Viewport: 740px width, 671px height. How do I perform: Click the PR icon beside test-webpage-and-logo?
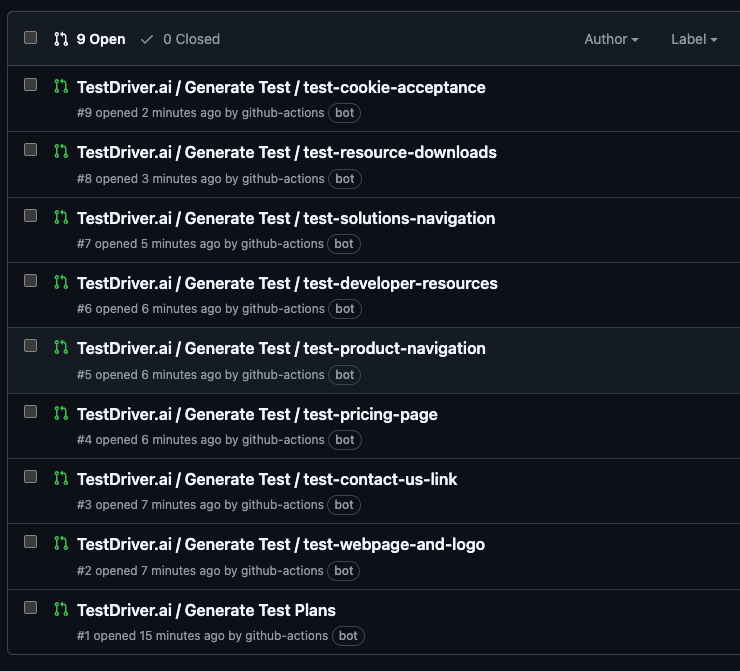(61, 544)
